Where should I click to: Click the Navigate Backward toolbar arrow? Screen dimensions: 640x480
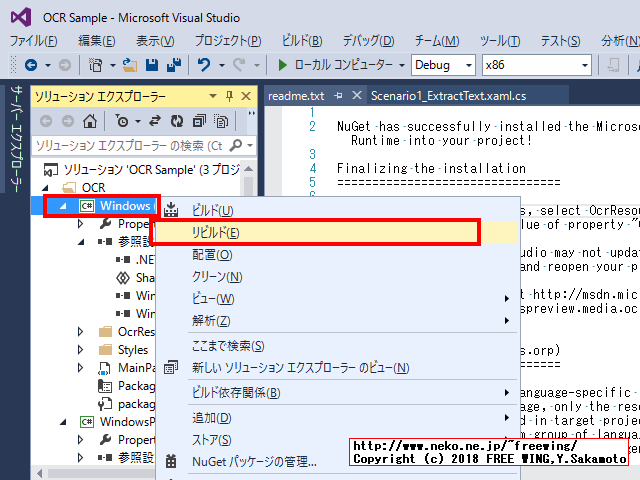[x=31, y=65]
